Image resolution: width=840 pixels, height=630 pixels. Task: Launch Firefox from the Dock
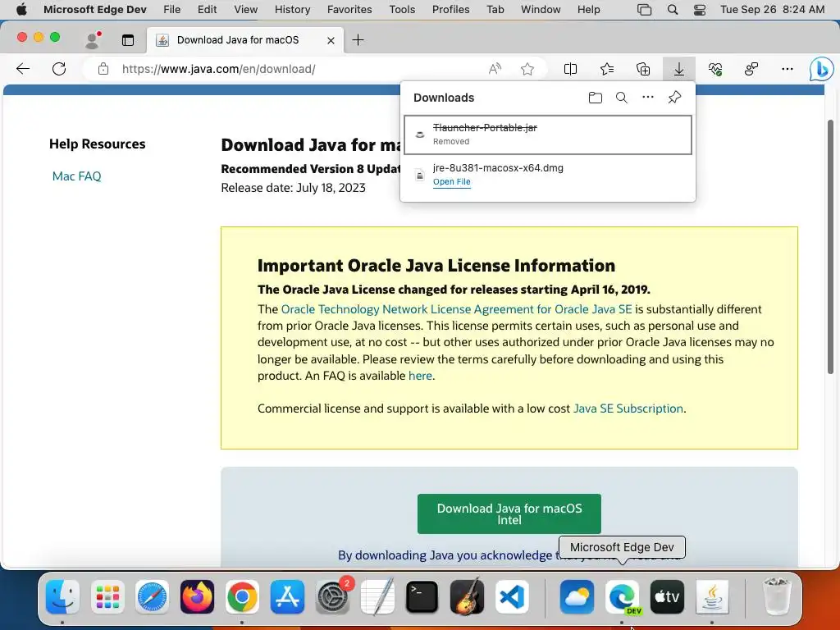point(197,596)
